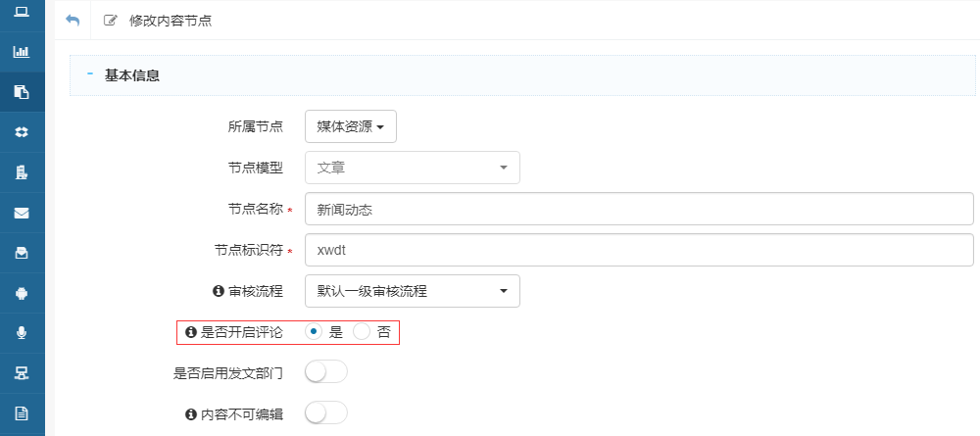Click the laptop icon atop the sidebar
Screen dimensions: 980x436
pyautogui.click(x=21, y=12)
